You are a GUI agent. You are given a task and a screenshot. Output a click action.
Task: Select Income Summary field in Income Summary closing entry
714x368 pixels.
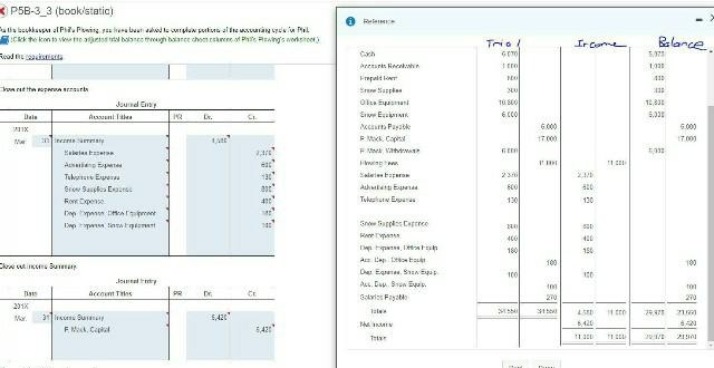110,317
